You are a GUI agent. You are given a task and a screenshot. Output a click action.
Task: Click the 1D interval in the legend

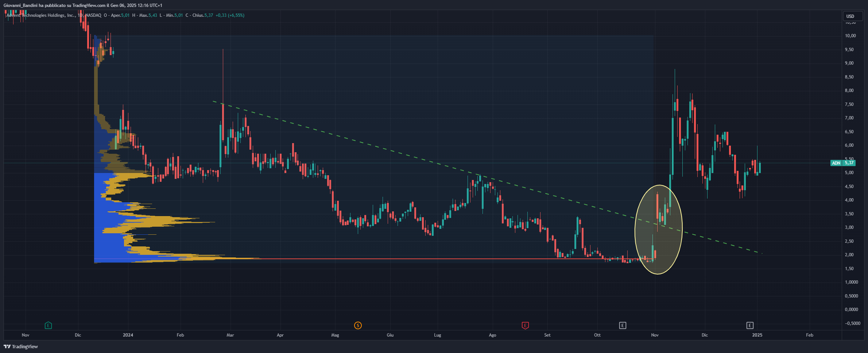click(80, 15)
